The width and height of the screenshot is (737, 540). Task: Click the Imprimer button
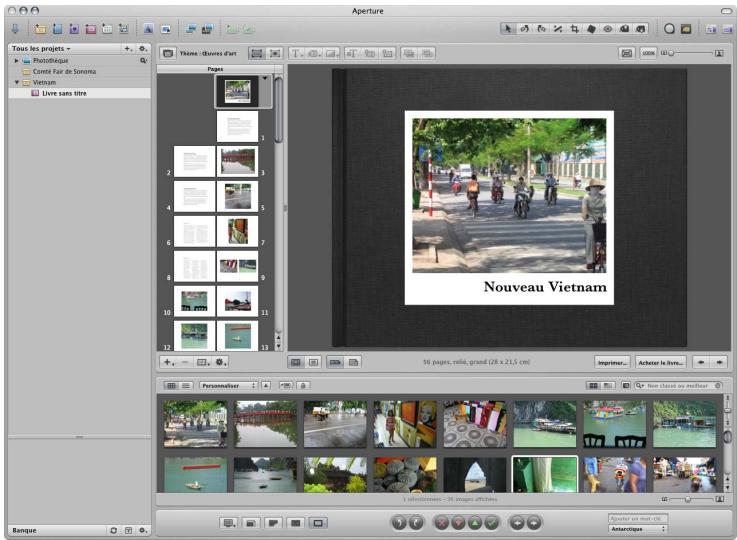pyautogui.click(x=612, y=362)
